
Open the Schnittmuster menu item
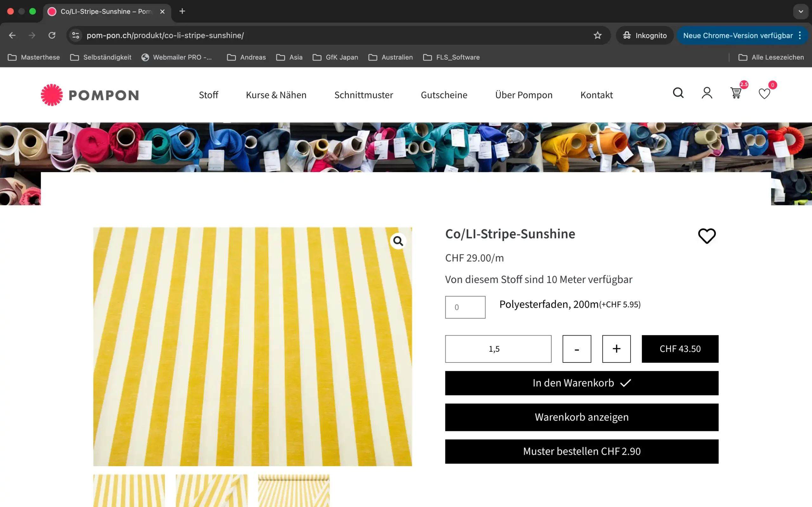coord(363,95)
